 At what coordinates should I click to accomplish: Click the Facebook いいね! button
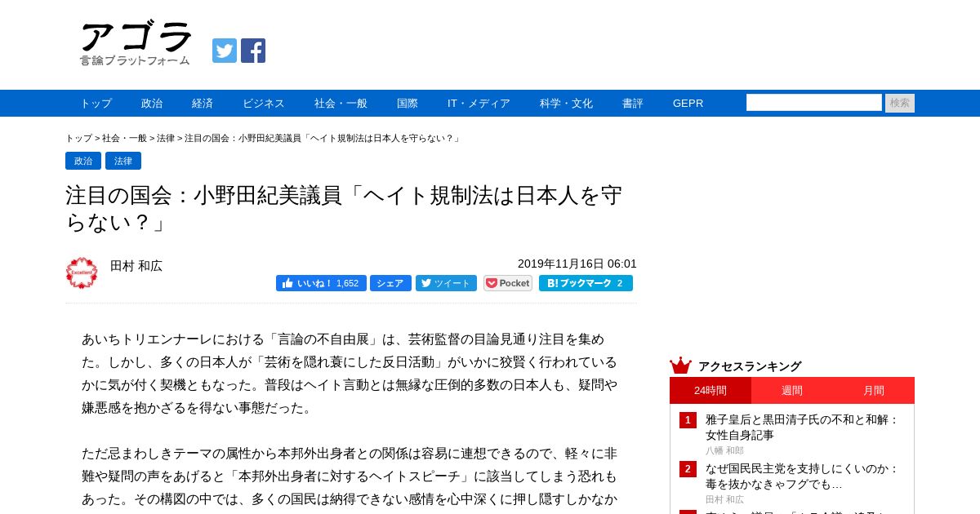[321, 283]
